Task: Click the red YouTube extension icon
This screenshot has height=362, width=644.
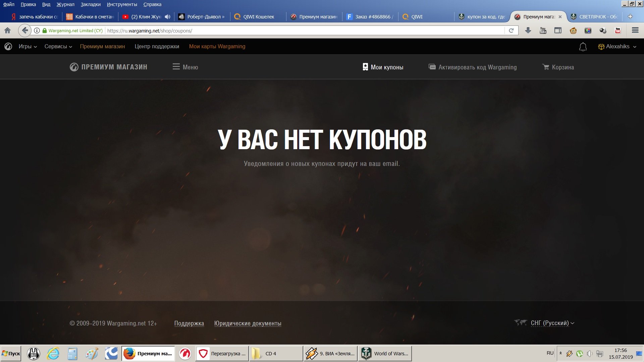Action: (x=618, y=31)
